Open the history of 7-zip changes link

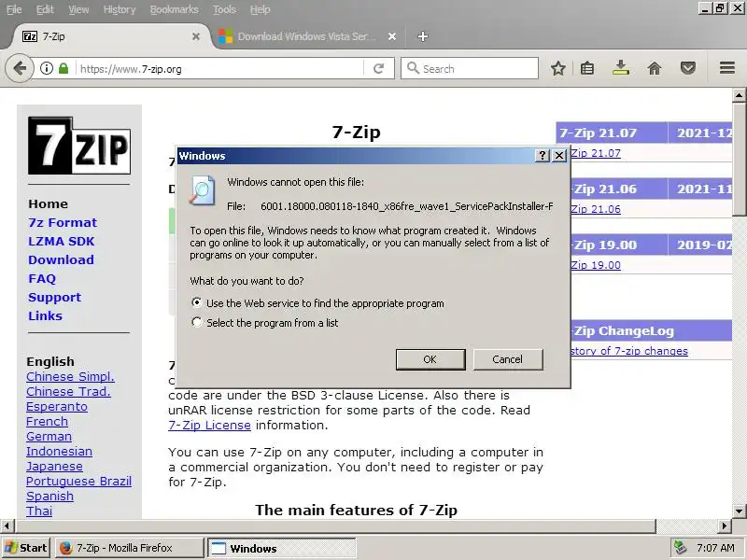tap(629, 351)
